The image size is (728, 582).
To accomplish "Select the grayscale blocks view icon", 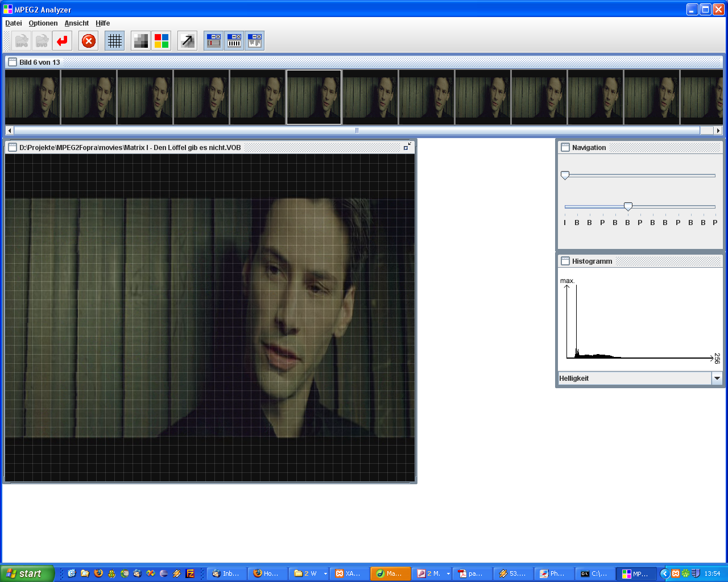I will (x=140, y=41).
